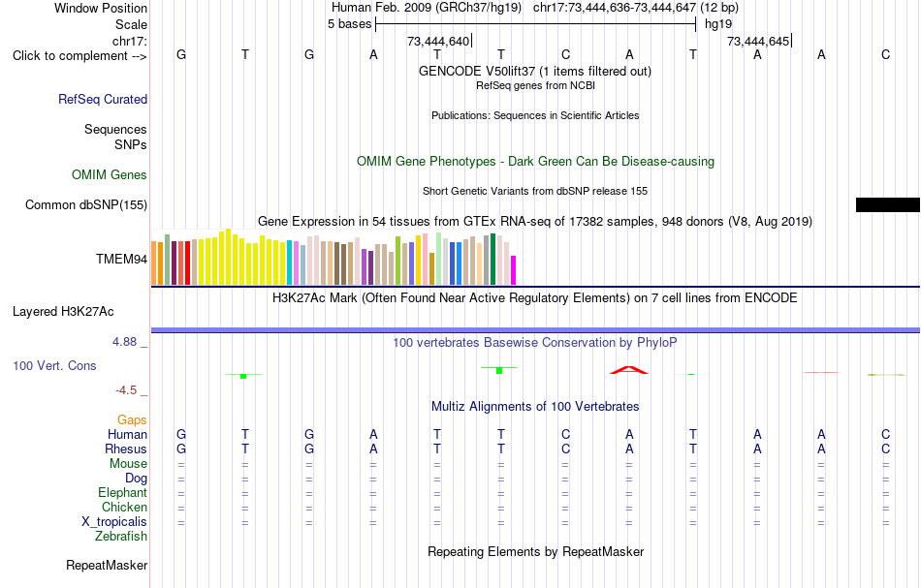The height and width of the screenshot is (588, 921).
Task: Click the magenta last bar of GTEx chart
Action: [514, 270]
